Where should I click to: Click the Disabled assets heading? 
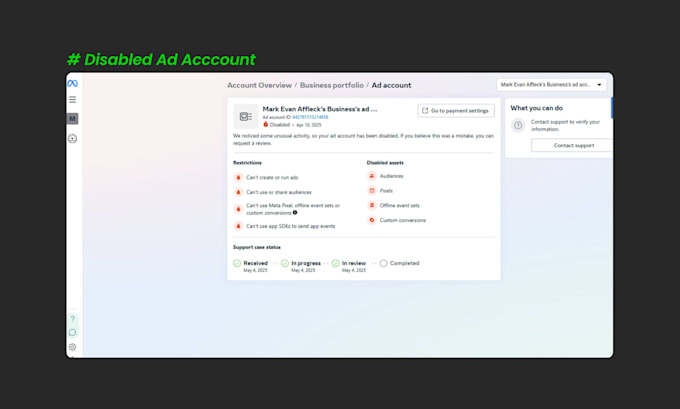pyautogui.click(x=385, y=163)
